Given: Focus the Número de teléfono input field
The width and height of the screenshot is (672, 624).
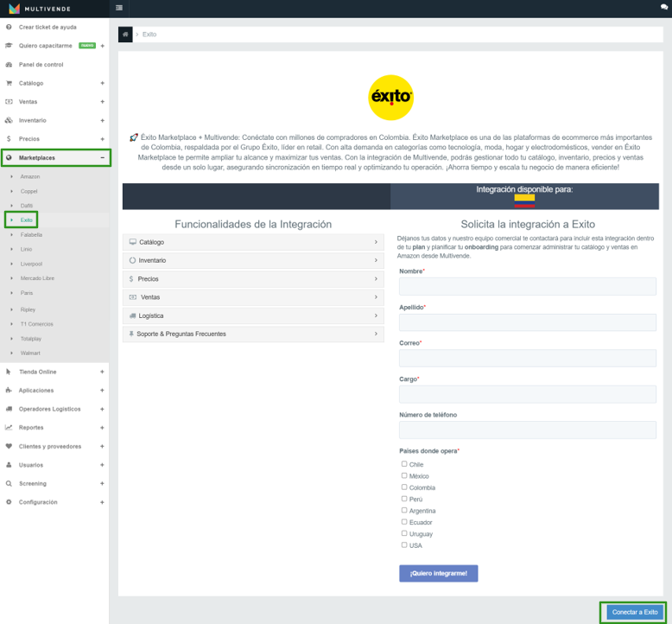Looking at the screenshot, I should [528, 430].
